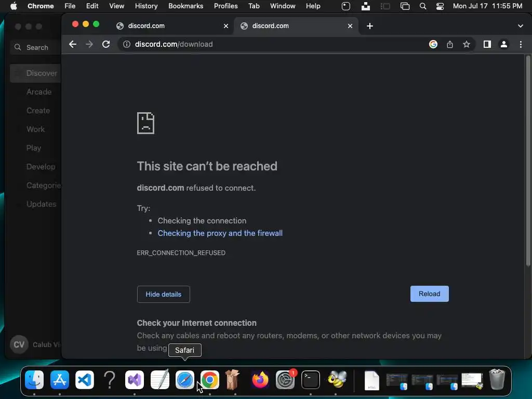Select Develop in App Store sidebar

(x=41, y=167)
